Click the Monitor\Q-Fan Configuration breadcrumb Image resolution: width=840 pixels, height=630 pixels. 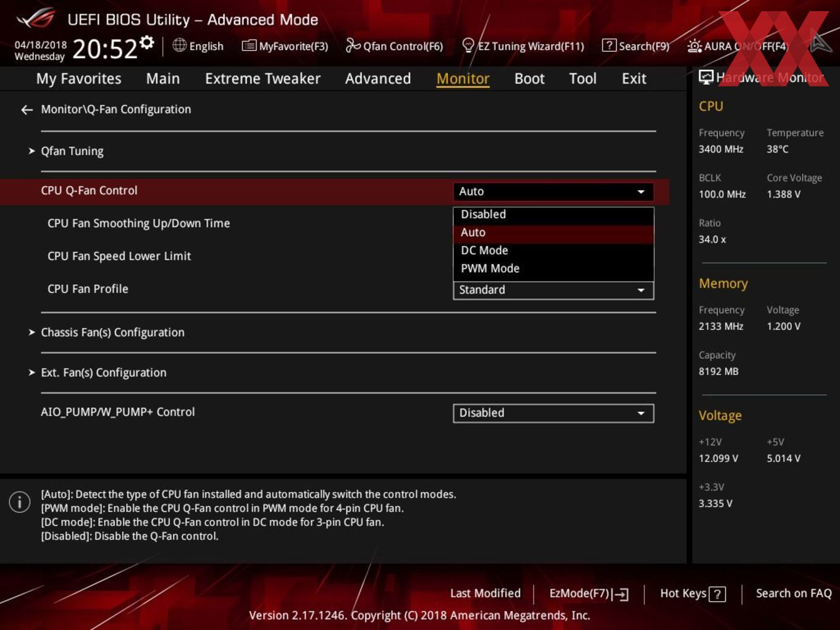point(116,109)
